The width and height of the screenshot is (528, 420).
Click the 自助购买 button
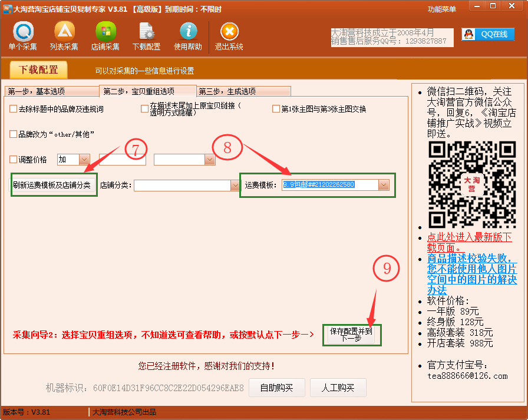[277, 388]
